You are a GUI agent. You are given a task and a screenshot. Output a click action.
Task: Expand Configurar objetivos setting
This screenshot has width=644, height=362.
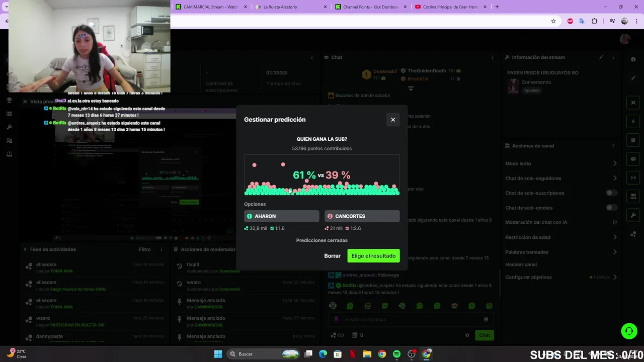tap(615, 277)
